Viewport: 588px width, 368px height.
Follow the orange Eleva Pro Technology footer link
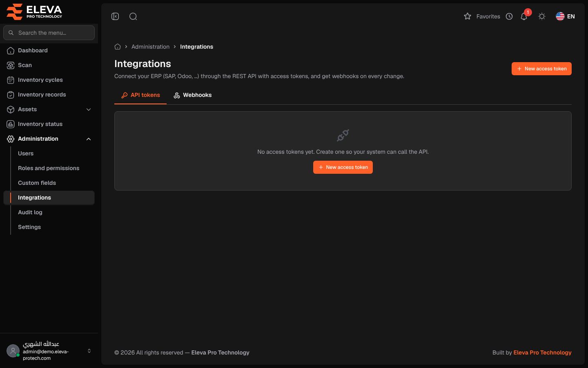click(542, 352)
